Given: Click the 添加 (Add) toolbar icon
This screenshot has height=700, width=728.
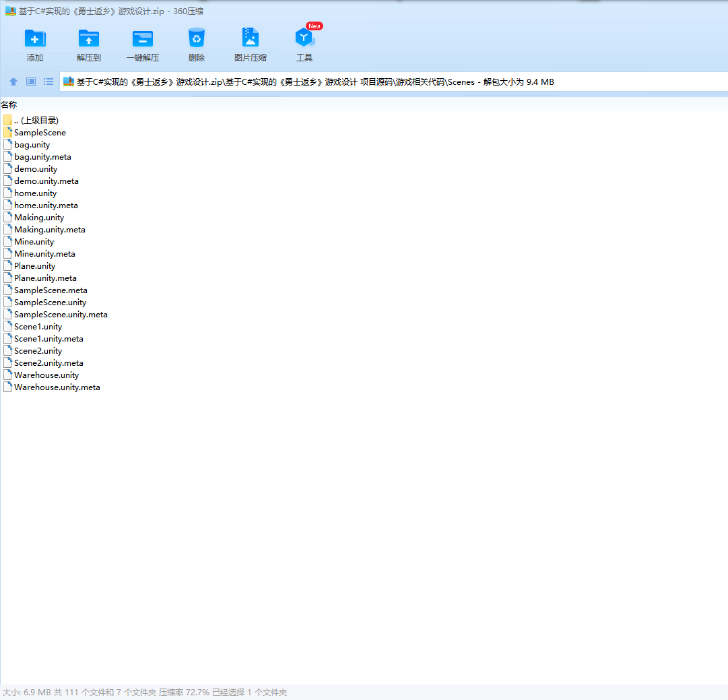Looking at the screenshot, I should [x=35, y=38].
